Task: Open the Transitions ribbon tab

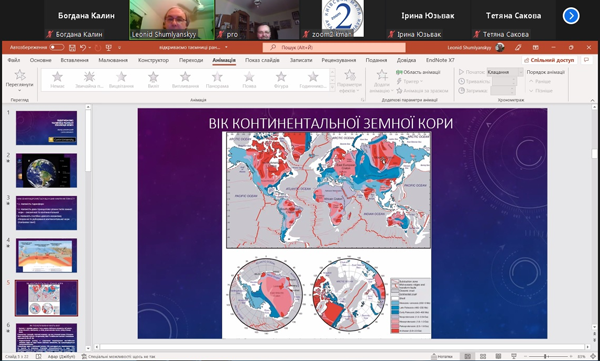Action: coord(191,60)
